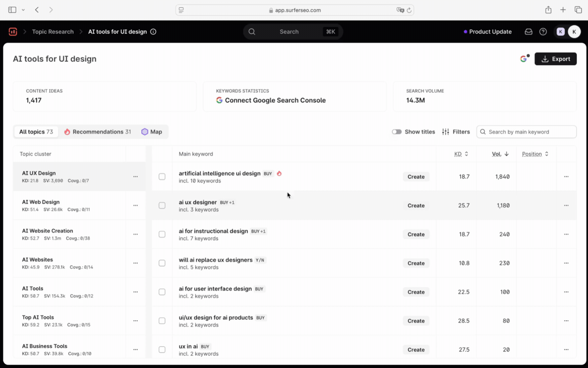Click the Search by main keyword field
Screen dimensions: 588x368
pyautogui.click(x=530, y=132)
